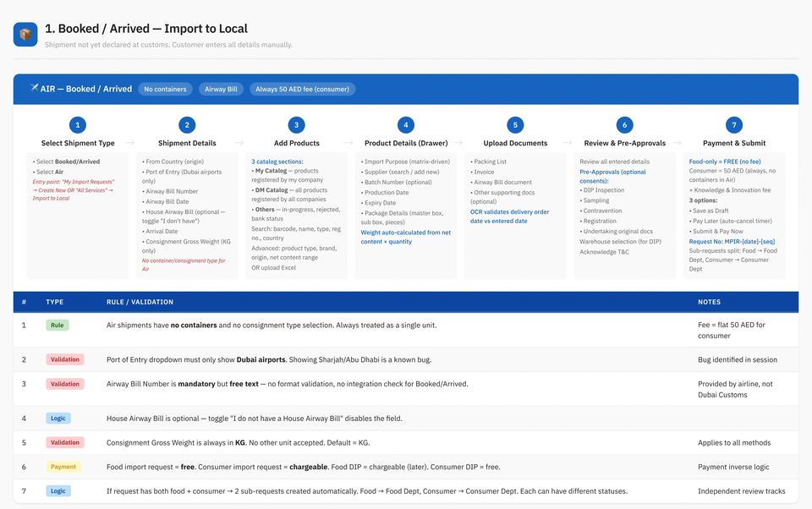
Task: Click No container/consignment type for Air note
Action: coord(184,265)
